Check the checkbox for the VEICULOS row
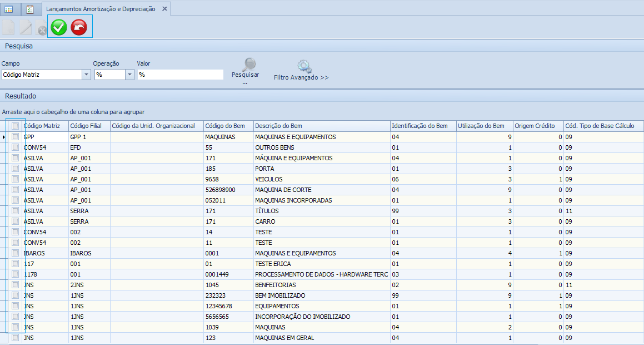Image resolution: width=644 pixels, height=345 pixels. pos(16,179)
